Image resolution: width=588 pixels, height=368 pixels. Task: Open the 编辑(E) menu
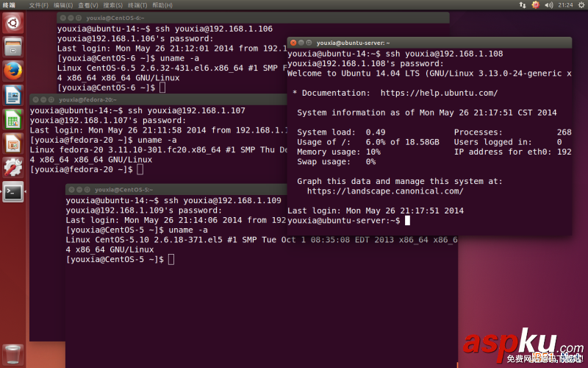(x=63, y=5)
